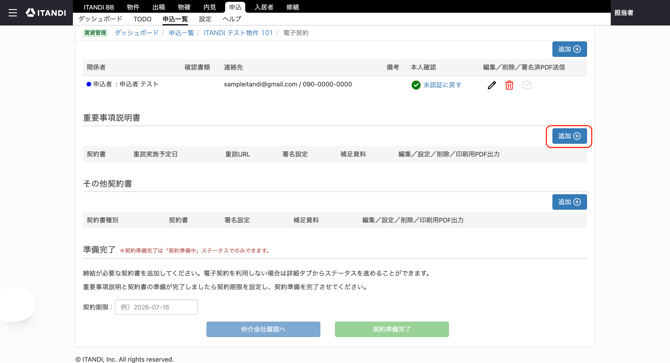The height and width of the screenshot is (363, 670).
Task: Open the ITANDI BB menu
Action: [99, 7]
